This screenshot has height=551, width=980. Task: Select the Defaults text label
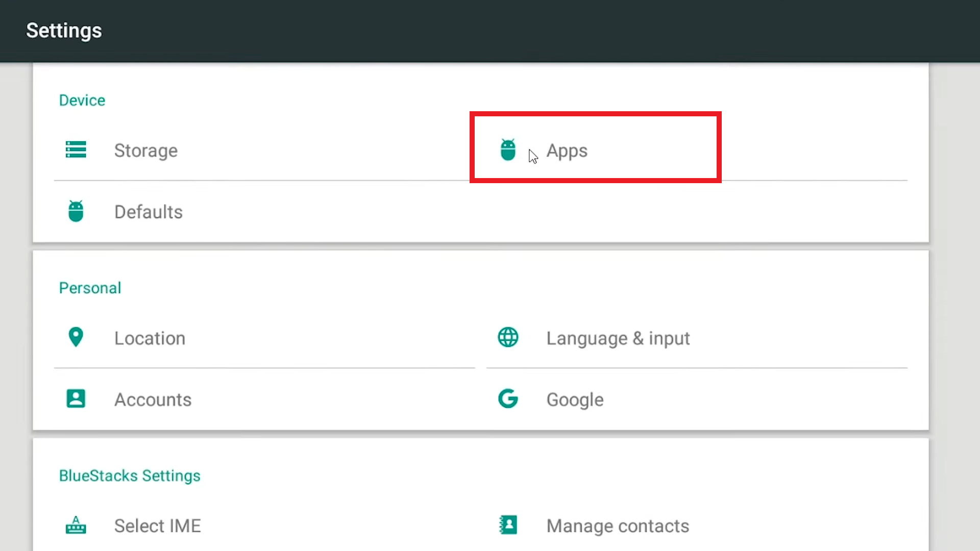[x=149, y=212]
